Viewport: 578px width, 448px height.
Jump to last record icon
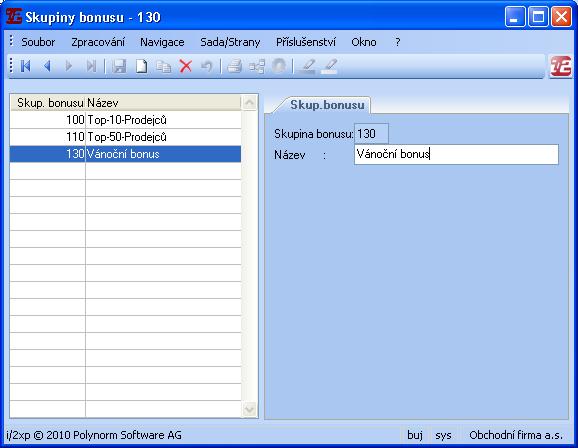click(x=91, y=66)
